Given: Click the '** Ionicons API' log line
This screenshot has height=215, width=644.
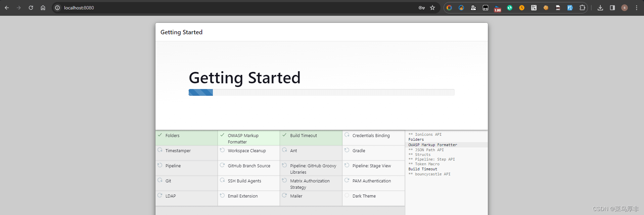Looking at the screenshot, I should (425, 134).
